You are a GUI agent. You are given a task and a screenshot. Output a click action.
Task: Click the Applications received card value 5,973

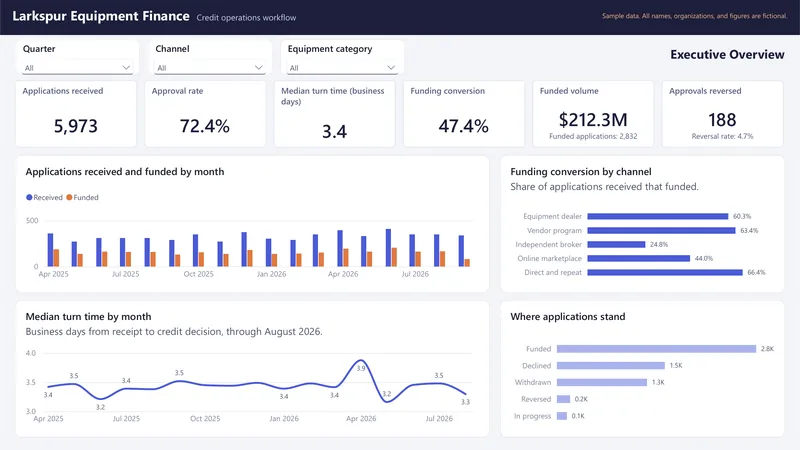click(76, 126)
